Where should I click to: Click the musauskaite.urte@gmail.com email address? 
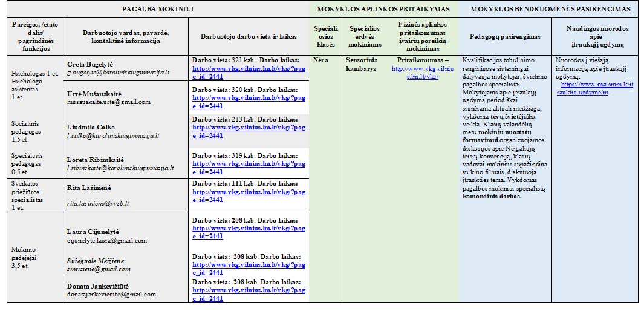(x=108, y=102)
